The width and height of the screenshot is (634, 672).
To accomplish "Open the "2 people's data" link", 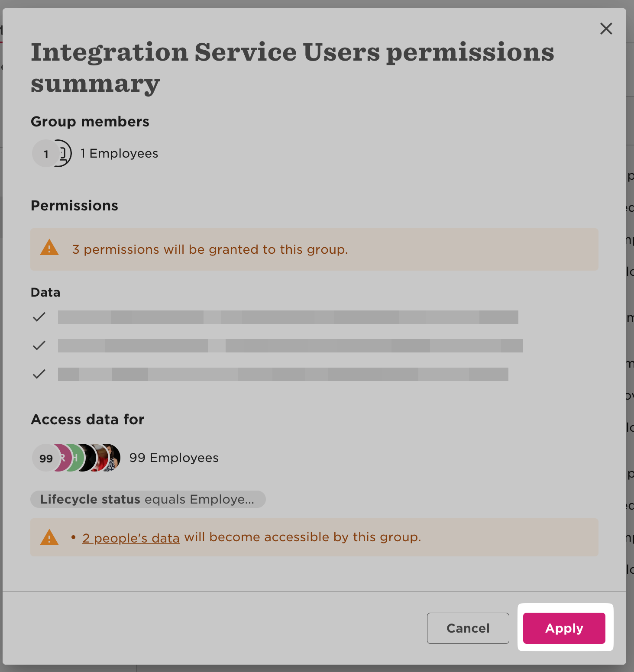I will [131, 538].
